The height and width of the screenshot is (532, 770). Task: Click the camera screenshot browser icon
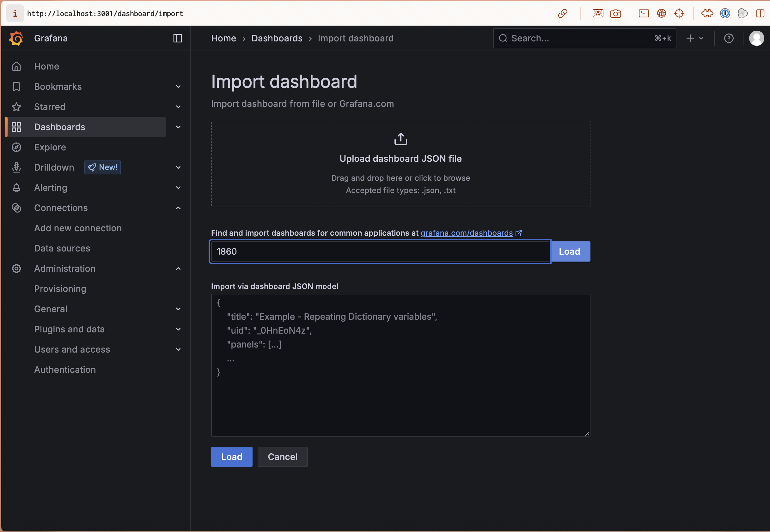[x=616, y=13]
